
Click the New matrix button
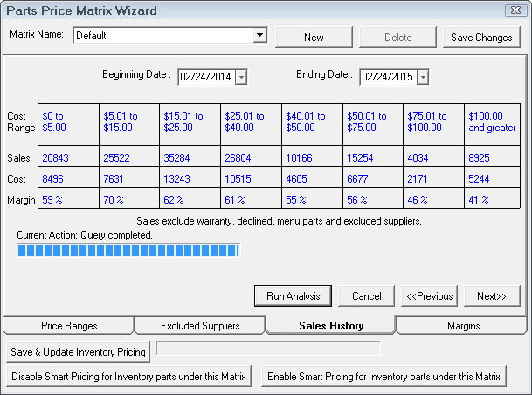tap(314, 38)
